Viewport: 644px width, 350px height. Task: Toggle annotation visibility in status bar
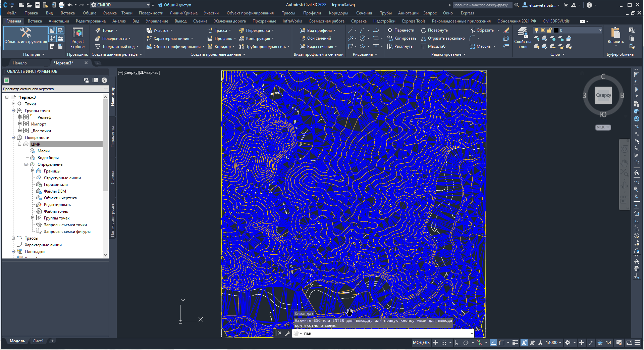click(x=524, y=343)
